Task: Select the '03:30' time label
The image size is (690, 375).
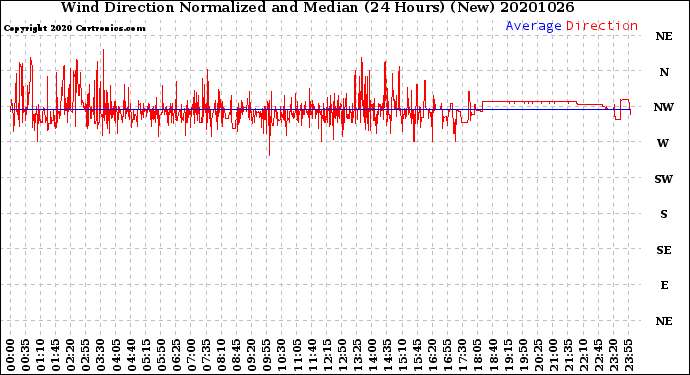Action: tap(101, 355)
